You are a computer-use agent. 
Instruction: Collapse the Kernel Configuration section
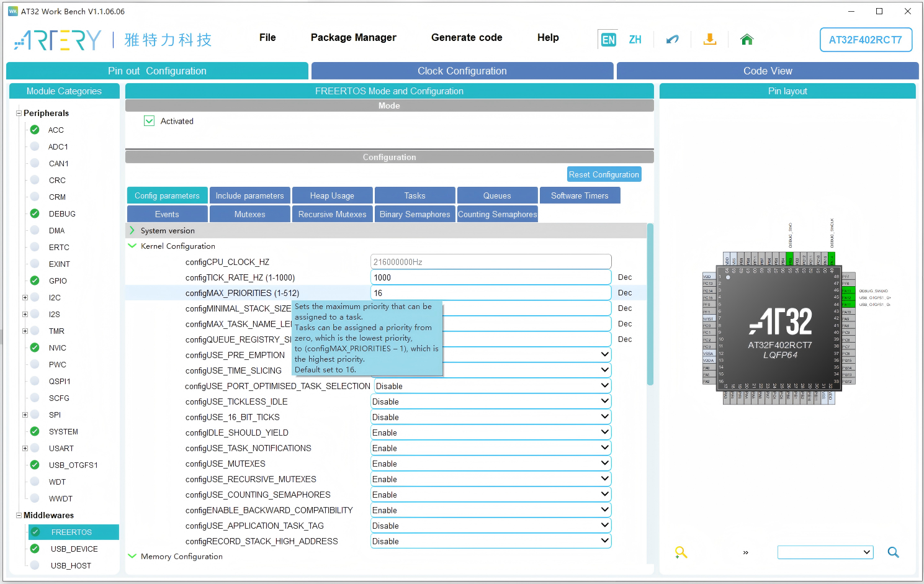132,246
